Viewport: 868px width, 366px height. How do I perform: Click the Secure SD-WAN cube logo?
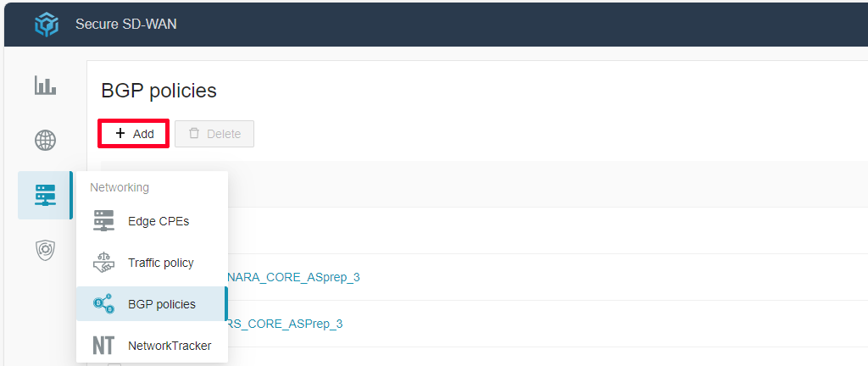tap(47, 24)
